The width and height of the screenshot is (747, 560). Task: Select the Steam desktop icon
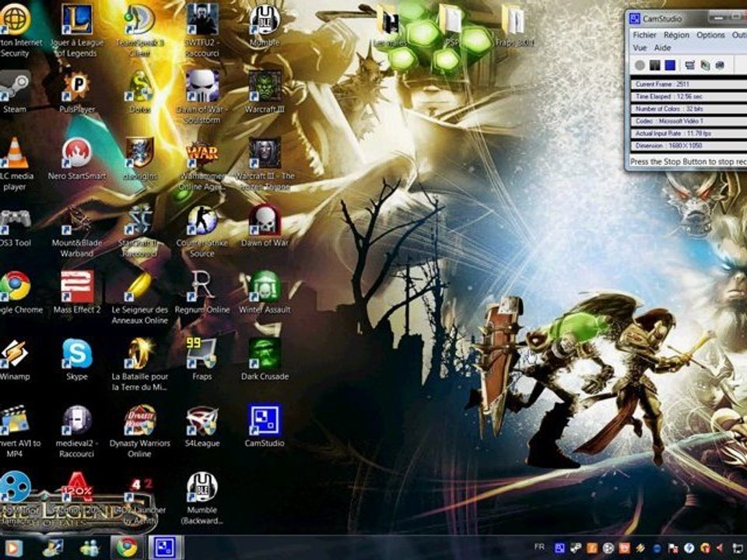14,93
